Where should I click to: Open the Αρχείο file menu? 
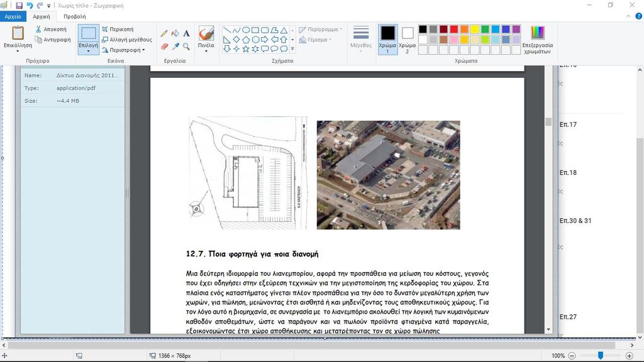13,16
